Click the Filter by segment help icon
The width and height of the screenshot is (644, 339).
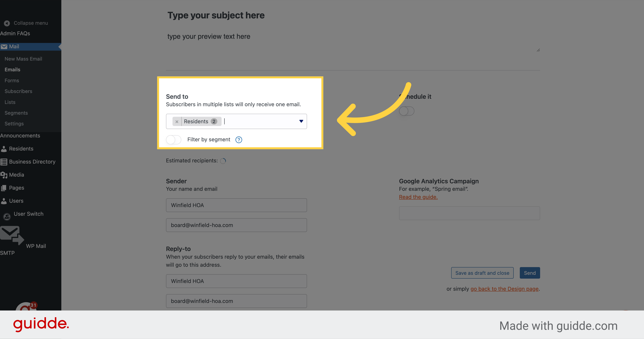(239, 140)
